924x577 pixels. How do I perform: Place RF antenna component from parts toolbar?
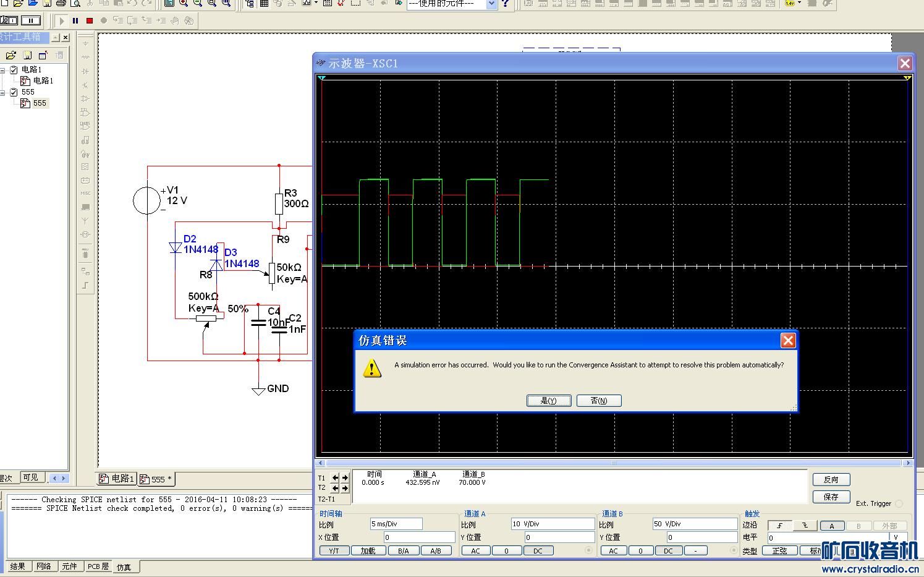85,221
